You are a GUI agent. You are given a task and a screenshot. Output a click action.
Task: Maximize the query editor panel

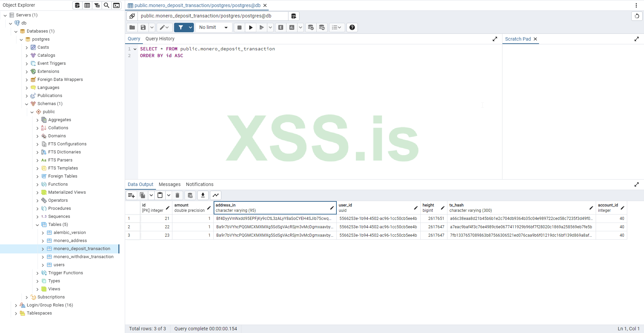click(x=495, y=39)
